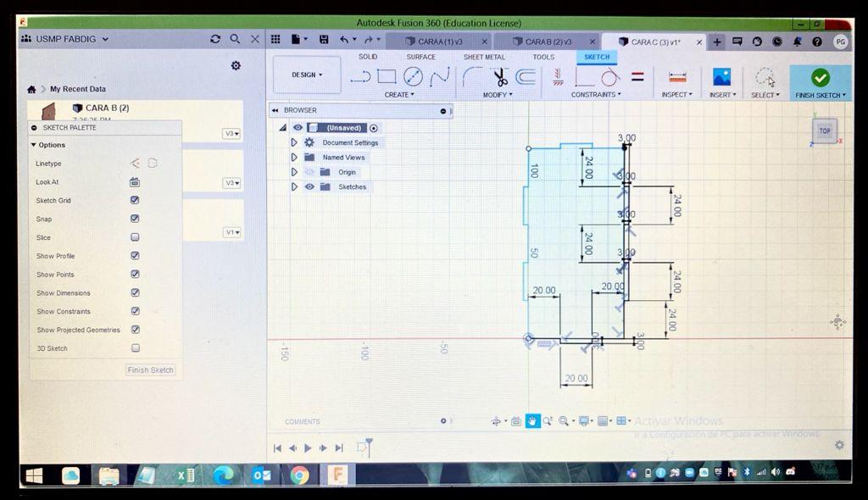Viewport: 868px width, 500px height.
Task: Click Finish Sketch button in Sketch Palette
Action: click(150, 369)
